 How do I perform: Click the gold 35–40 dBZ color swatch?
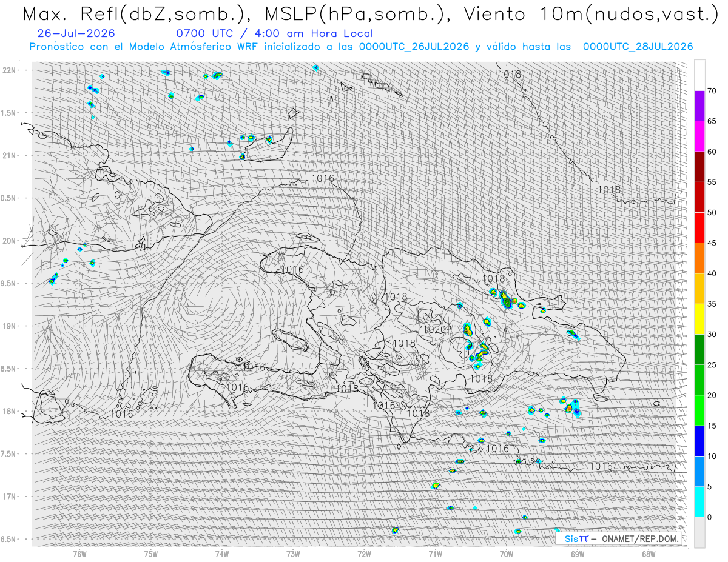(699, 289)
